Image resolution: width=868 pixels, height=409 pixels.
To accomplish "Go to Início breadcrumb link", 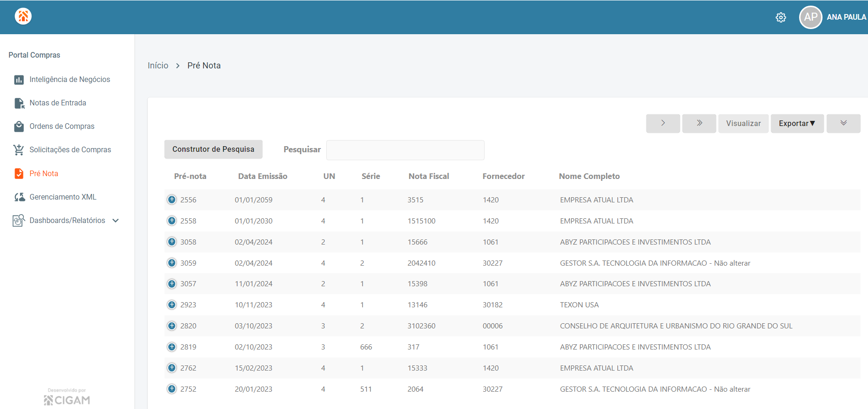I will click(158, 66).
